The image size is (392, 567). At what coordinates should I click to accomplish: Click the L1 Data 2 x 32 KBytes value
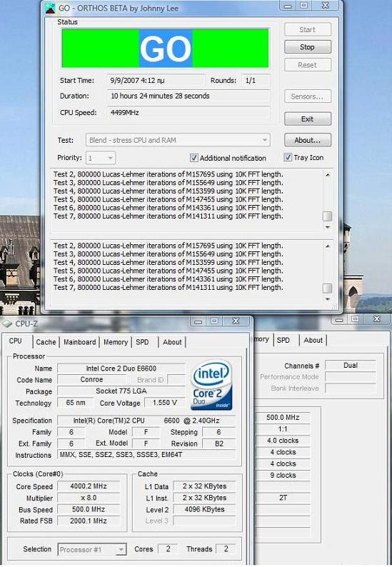click(204, 486)
